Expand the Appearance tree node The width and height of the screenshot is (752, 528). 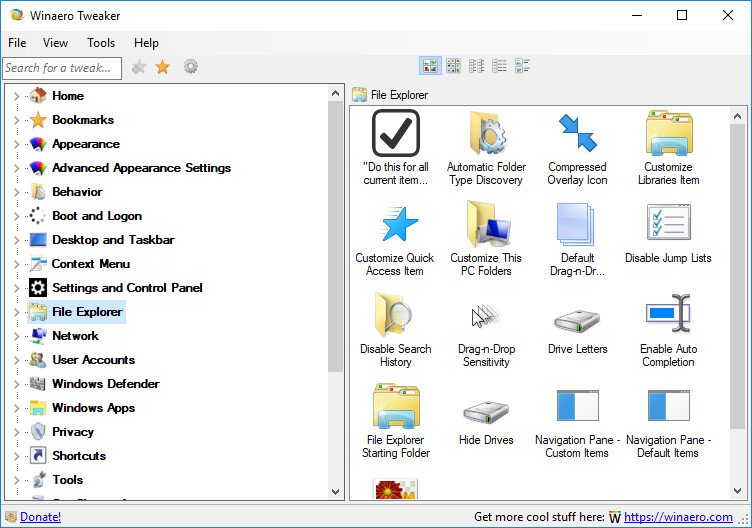(x=16, y=144)
